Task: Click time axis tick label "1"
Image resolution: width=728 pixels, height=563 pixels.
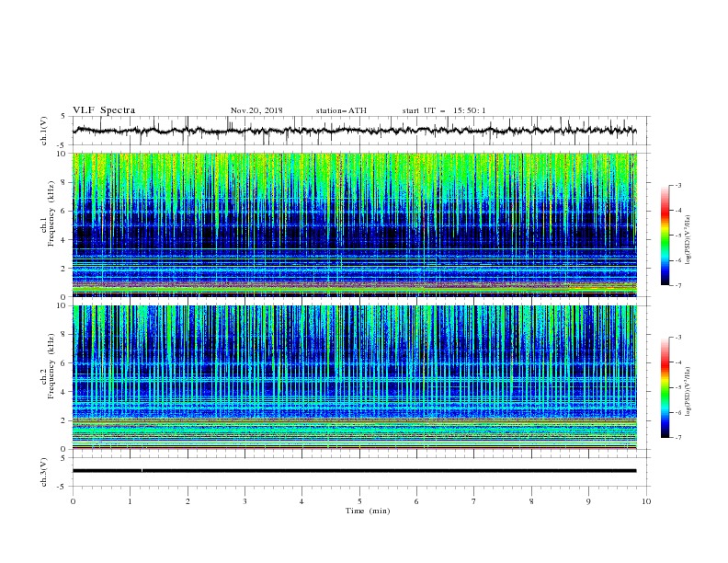Action: 130,501
